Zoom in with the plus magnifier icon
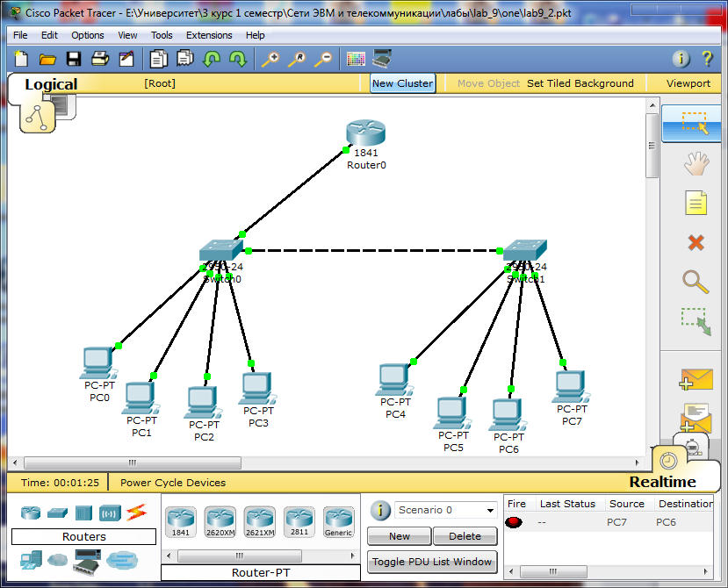 tap(270, 60)
